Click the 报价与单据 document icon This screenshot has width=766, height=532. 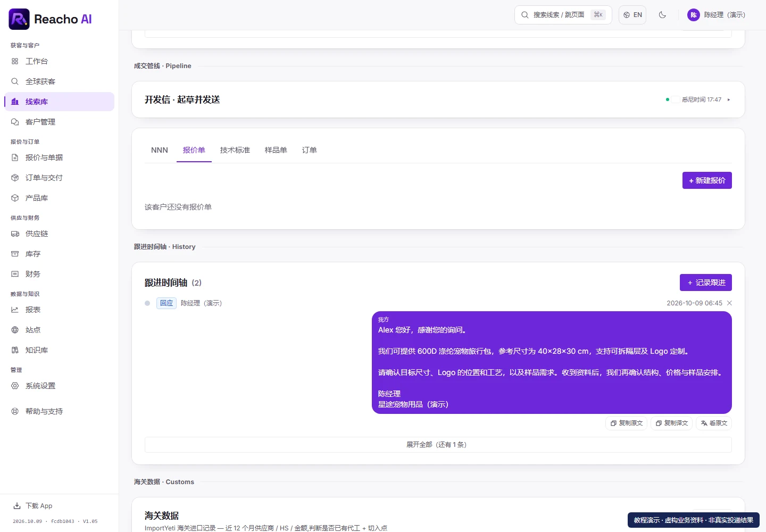(x=15, y=157)
